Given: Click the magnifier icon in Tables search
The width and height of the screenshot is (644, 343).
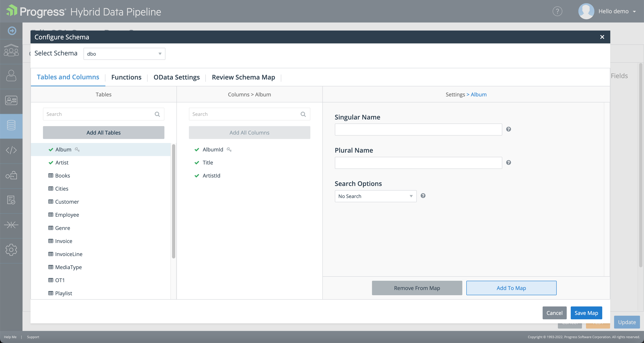Looking at the screenshot, I should (x=157, y=114).
